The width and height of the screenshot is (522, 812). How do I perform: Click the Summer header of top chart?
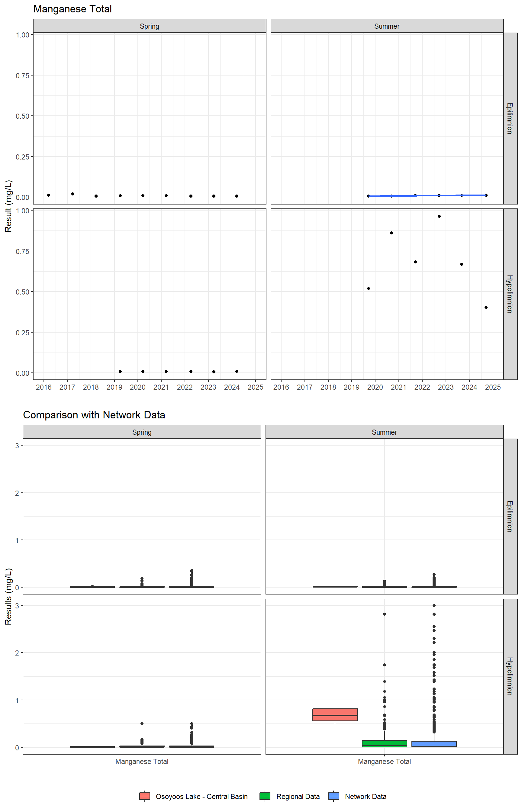[x=387, y=26]
